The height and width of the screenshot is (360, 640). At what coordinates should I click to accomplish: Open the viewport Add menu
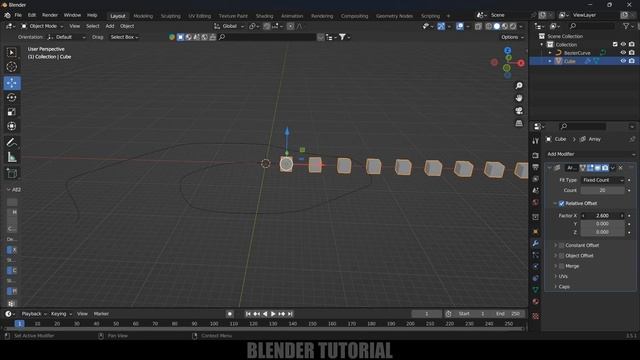pyautogui.click(x=110, y=26)
